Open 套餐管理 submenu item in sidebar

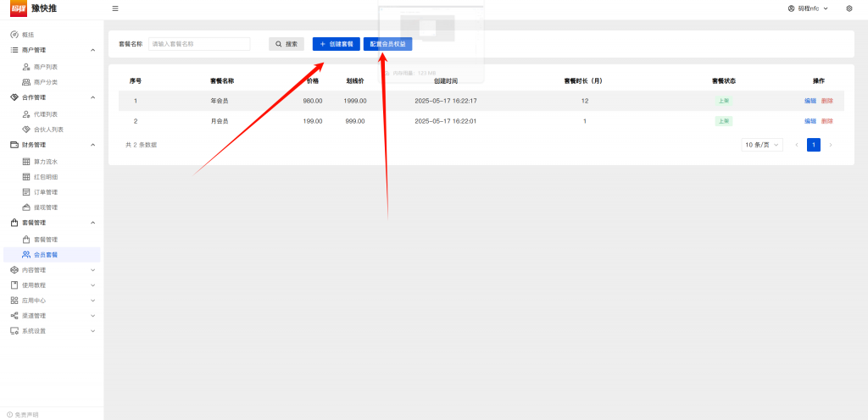click(46, 240)
